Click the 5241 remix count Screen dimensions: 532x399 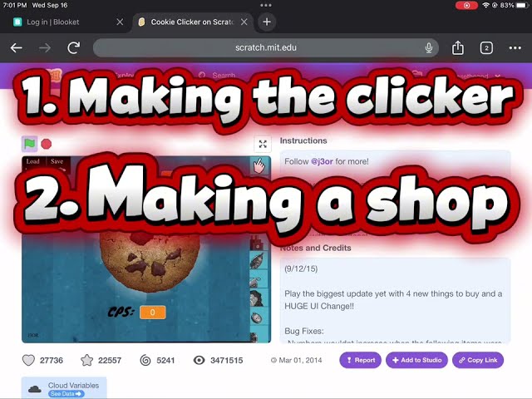(x=165, y=360)
